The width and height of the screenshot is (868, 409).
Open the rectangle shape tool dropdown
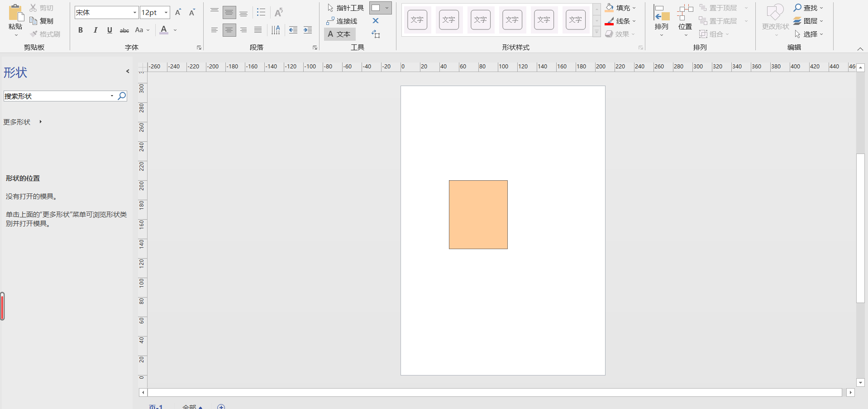[x=387, y=8]
